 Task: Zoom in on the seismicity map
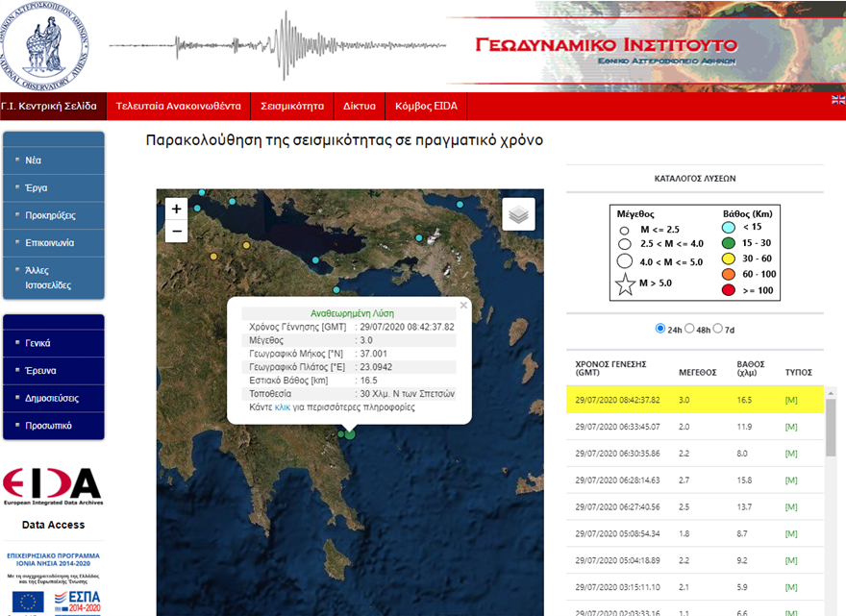click(x=176, y=209)
